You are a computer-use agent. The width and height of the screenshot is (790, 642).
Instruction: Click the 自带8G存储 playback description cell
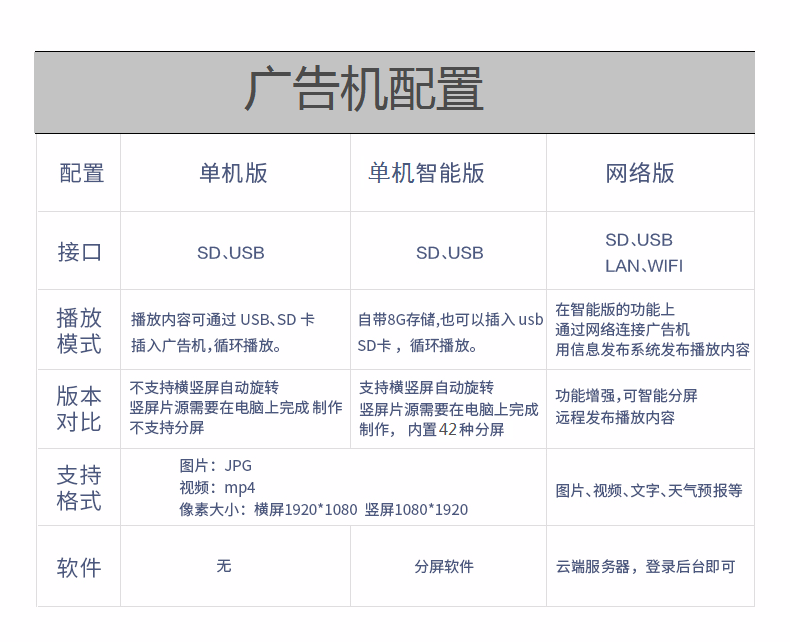(450, 333)
